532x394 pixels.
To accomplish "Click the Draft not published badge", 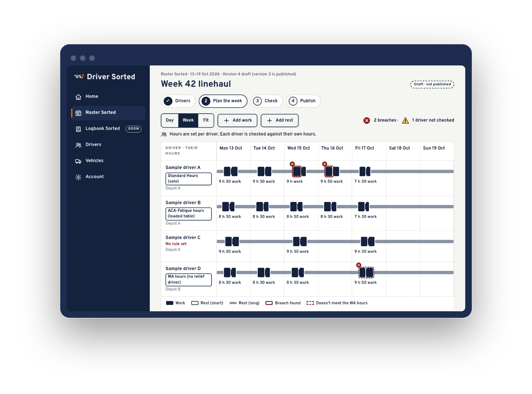I will click(x=432, y=84).
